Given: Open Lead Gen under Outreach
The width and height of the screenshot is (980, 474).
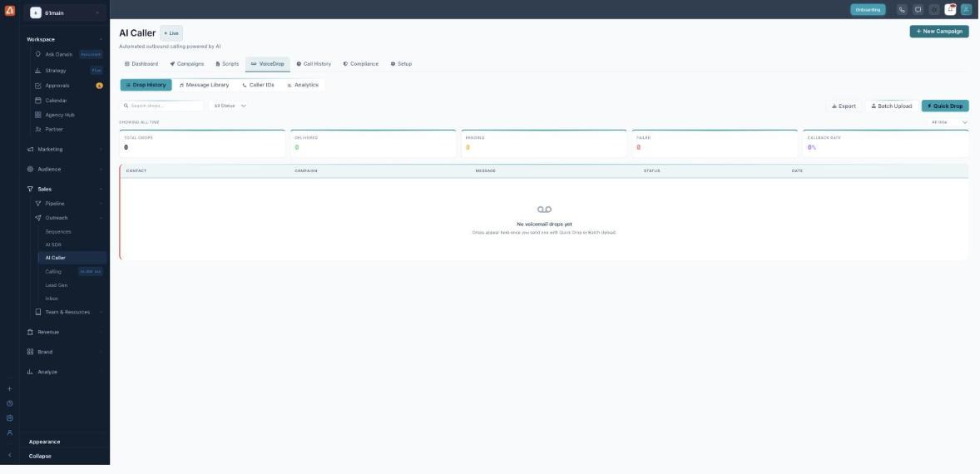Looking at the screenshot, I should click(57, 284).
